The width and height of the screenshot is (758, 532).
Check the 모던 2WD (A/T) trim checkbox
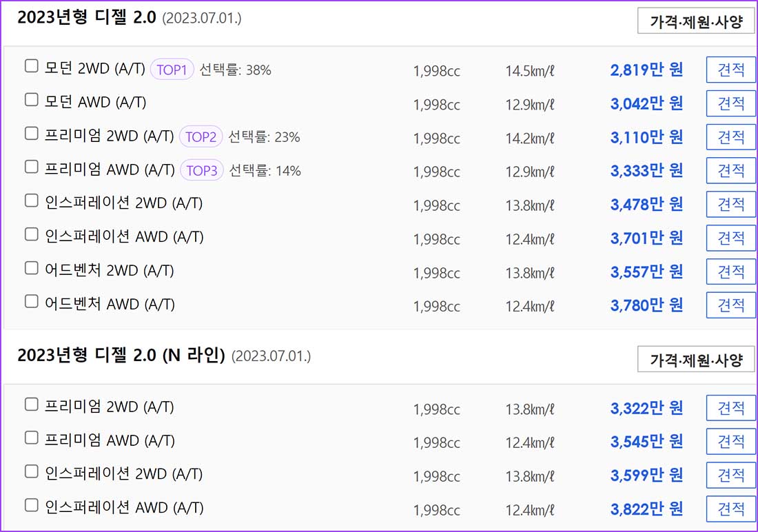32,65
